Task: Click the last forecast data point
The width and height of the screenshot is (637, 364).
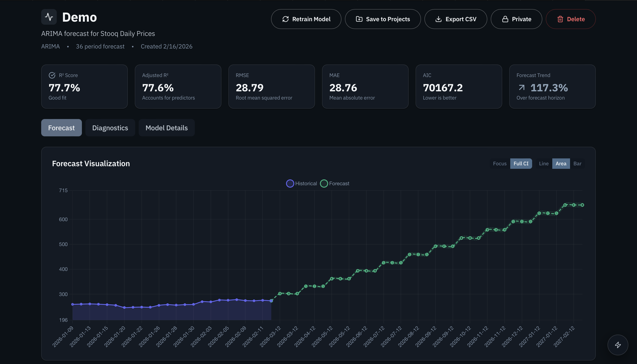Action: point(582,205)
